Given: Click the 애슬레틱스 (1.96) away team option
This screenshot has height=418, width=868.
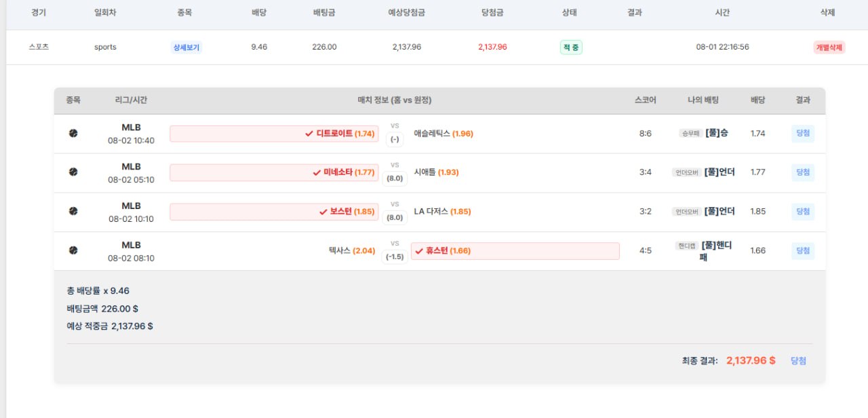Looking at the screenshot, I should coord(443,134).
